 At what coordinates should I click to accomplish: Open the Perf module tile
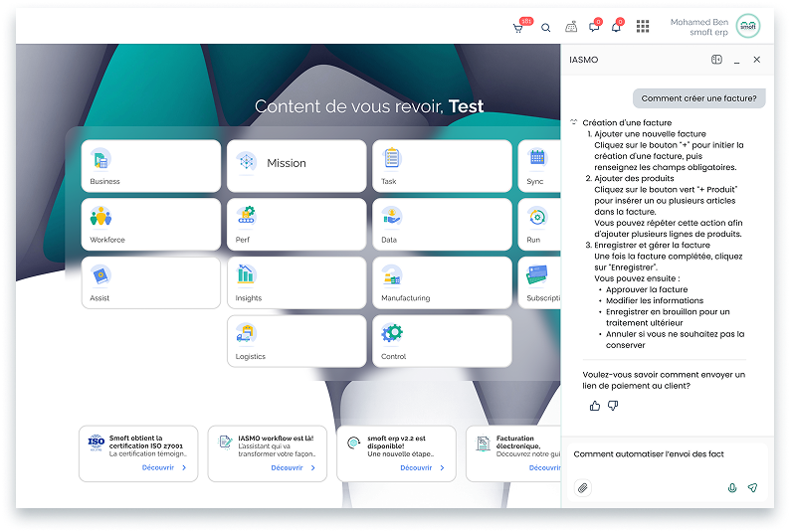pyautogui.click(x=296, y=225)
